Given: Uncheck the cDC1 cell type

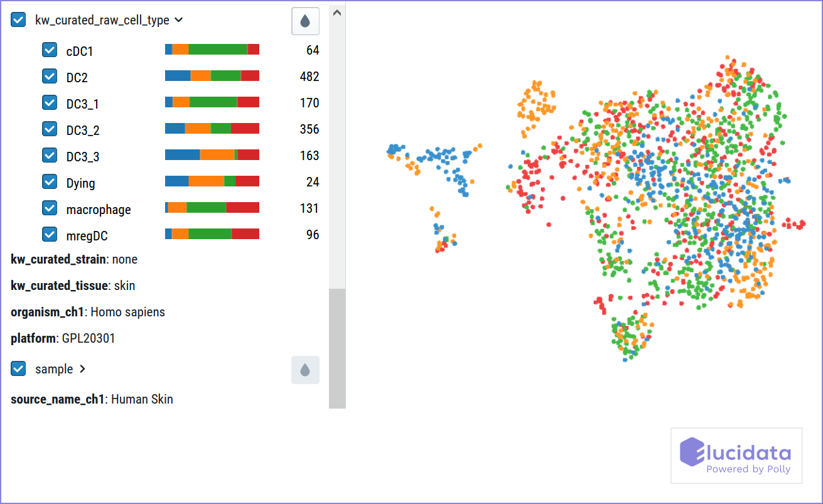Looking at the screenshot, I should click(x=50, y=49).
